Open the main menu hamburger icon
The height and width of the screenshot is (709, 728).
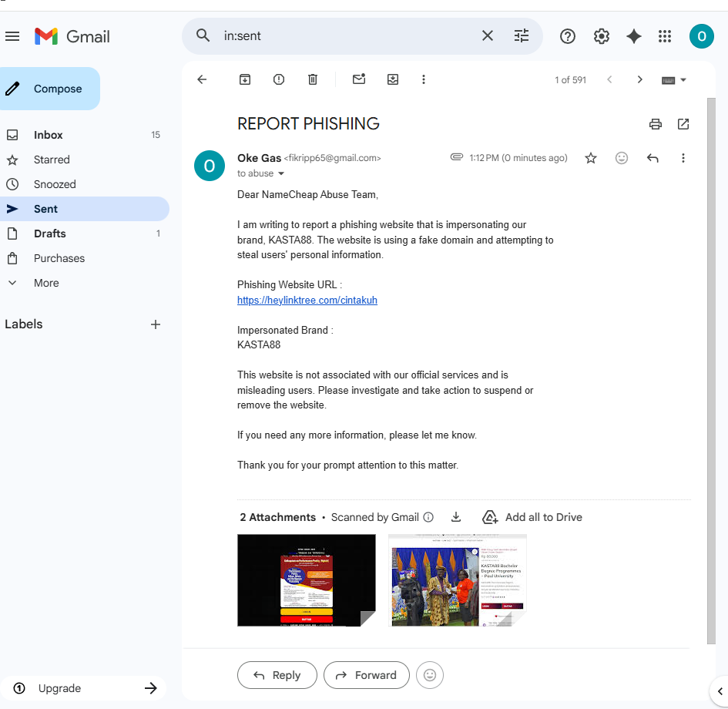coord(12,36)
